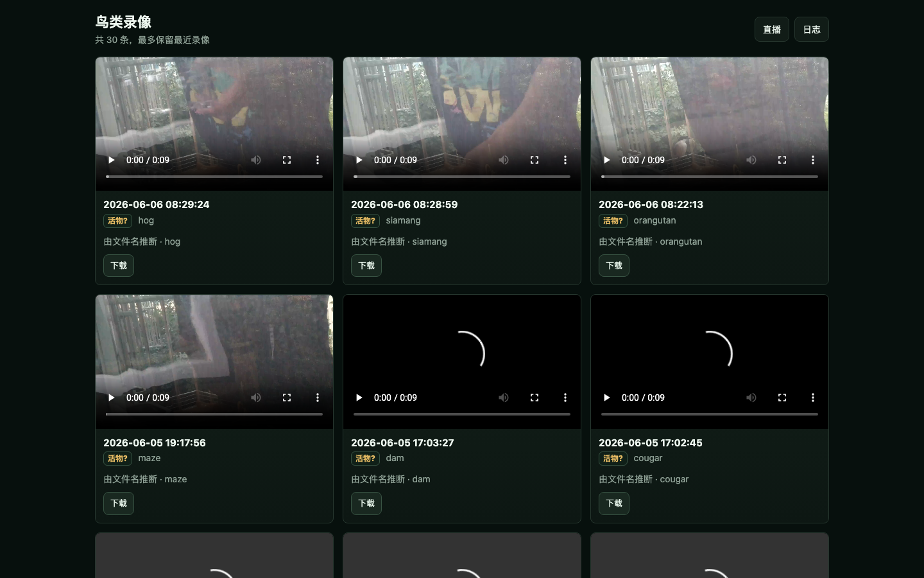Download the orangutan recording with 下载
Image resolution: width=924 pixels, height=578 pixels.
pos(614,265)
